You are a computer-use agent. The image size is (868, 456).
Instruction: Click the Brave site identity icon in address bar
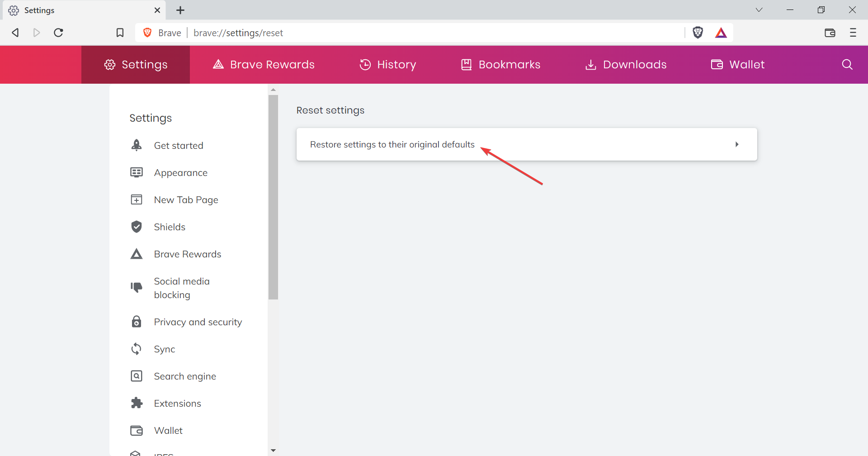pyautogui.click(x=147, y=33)
